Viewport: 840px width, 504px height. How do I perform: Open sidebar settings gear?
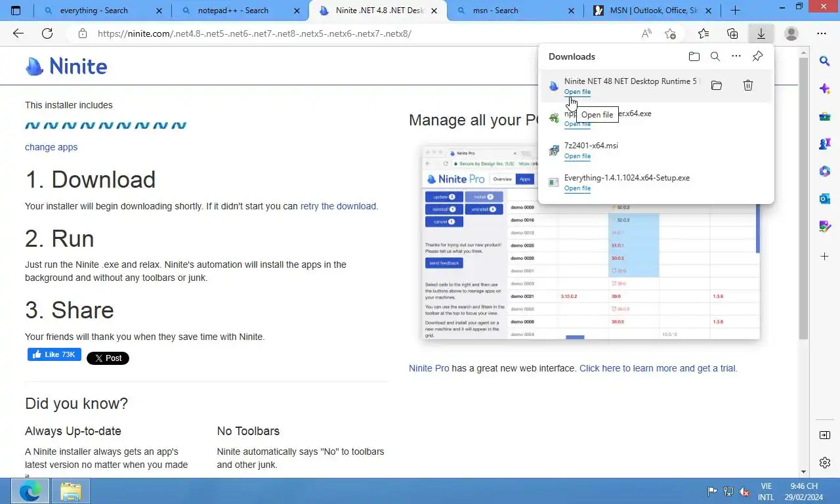pos(825,463)
